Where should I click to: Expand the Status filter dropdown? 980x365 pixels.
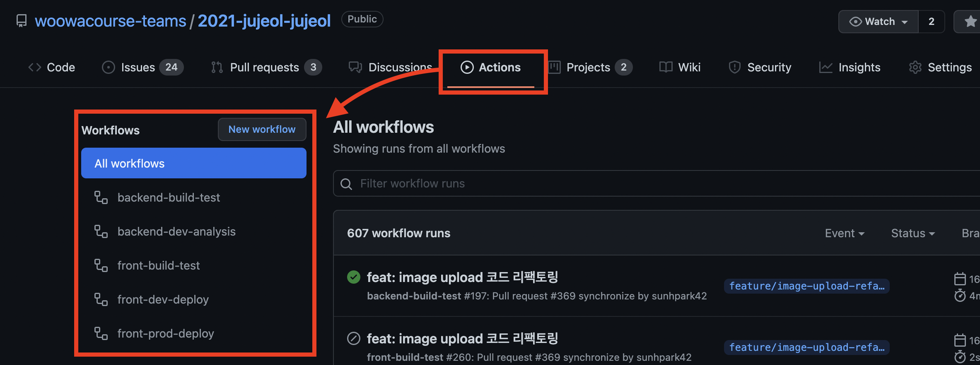point(913,233)
